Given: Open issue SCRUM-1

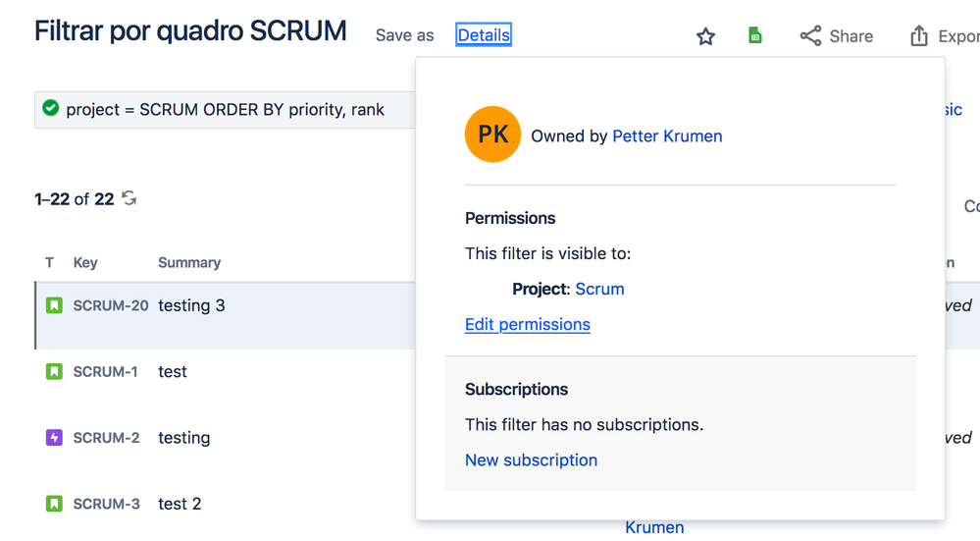Looking at the screenshot, I should point(105,372).
